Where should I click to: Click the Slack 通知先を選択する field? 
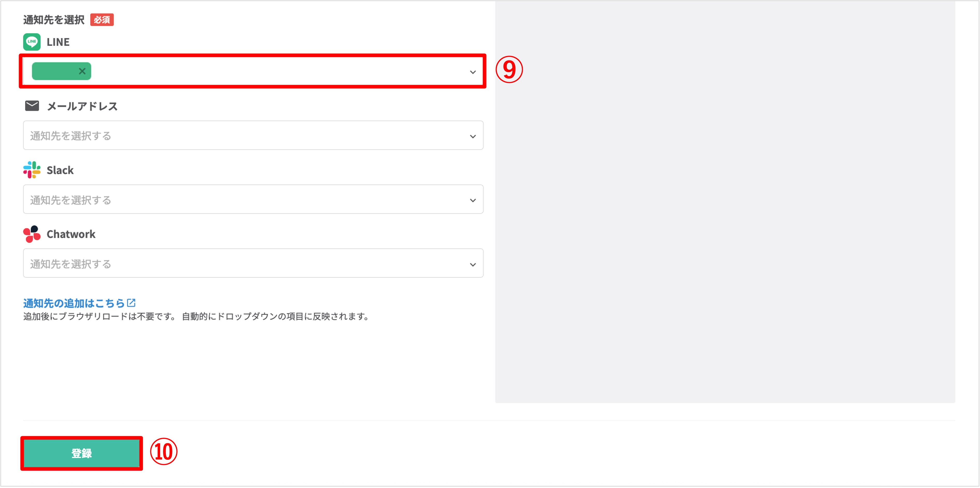click(253, 199)
